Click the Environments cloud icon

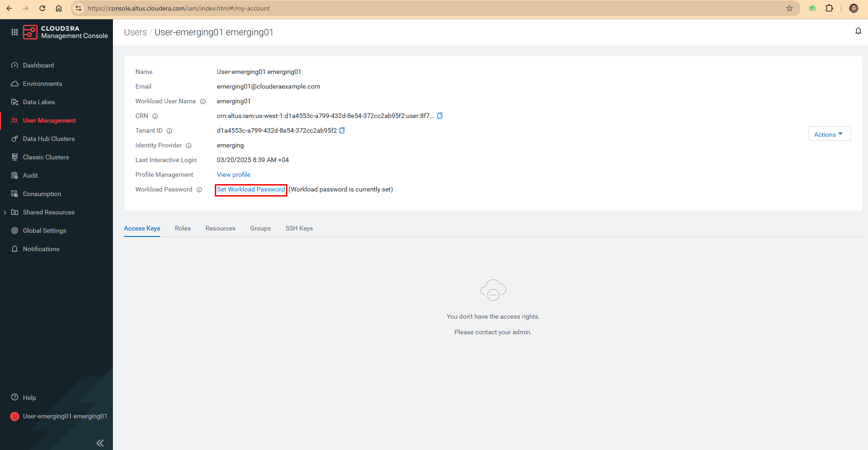pyautogui.click(x=15, y=84)
